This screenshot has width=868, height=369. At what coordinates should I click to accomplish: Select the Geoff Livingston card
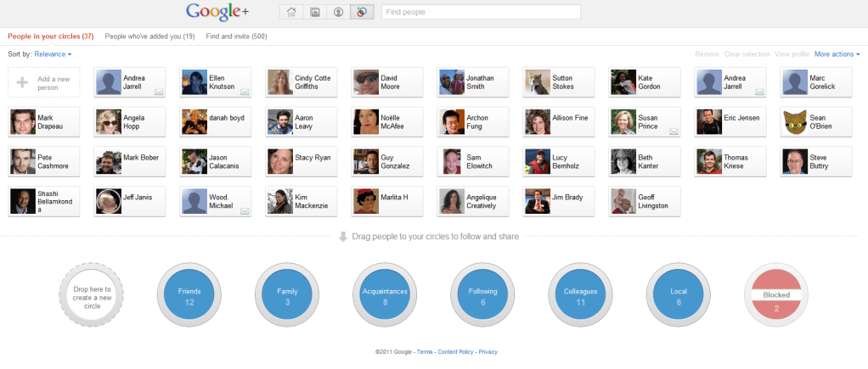(x=645, y=201)
